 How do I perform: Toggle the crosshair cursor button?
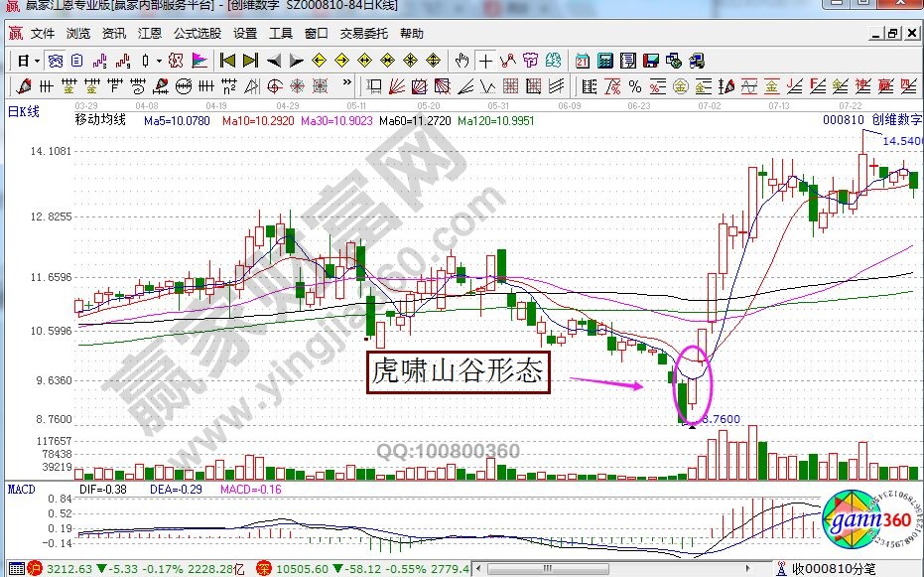tap(485, 61)
